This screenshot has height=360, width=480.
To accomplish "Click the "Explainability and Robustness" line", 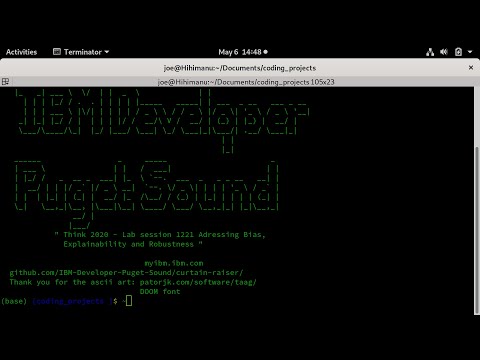I will click(x=133, y=244).
